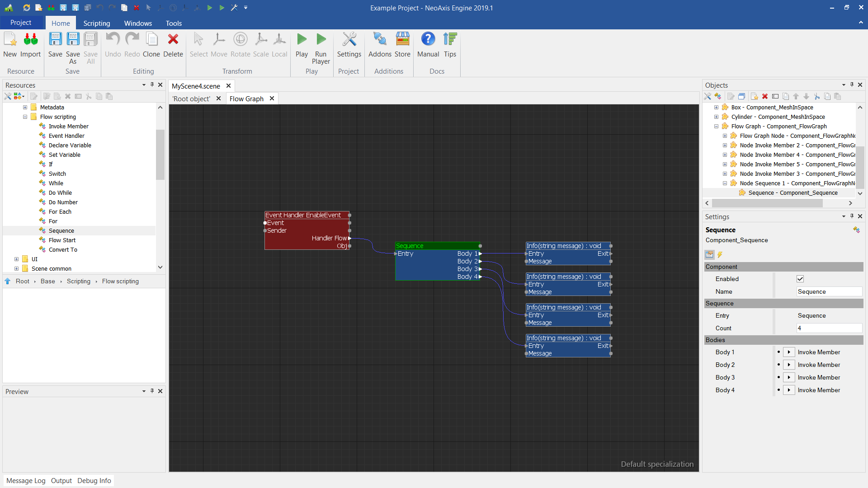Screen dimensions: 868x488
Task: Toggle the Enabled checkbox in Settings
Action: [x=800, y=279]
